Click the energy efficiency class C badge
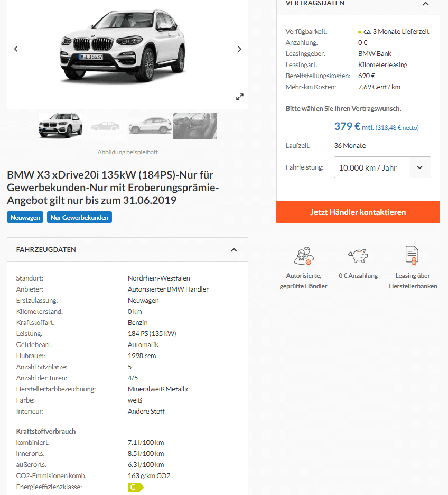 coord(135,487)
